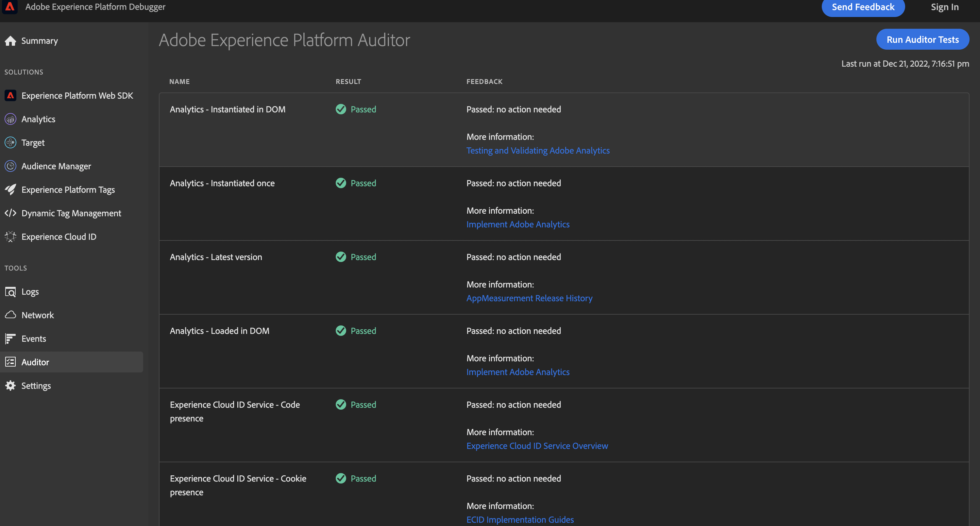Click Sign In at the top right

(945, 7)
